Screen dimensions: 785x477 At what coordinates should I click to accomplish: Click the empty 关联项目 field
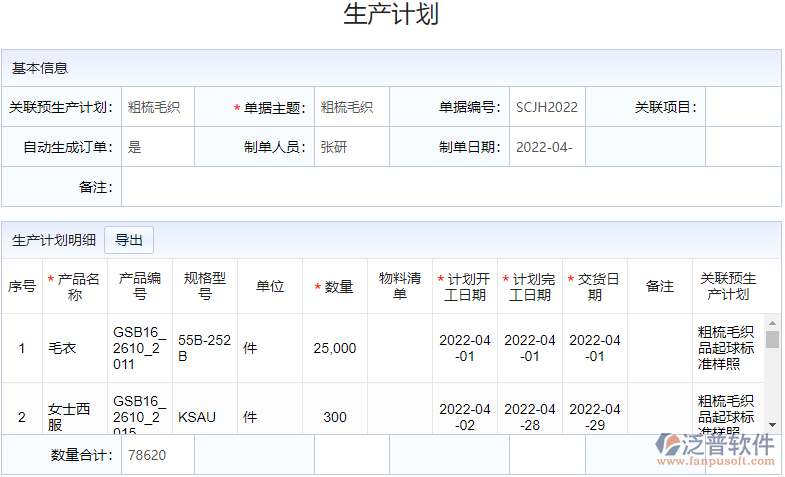[742, 107]
